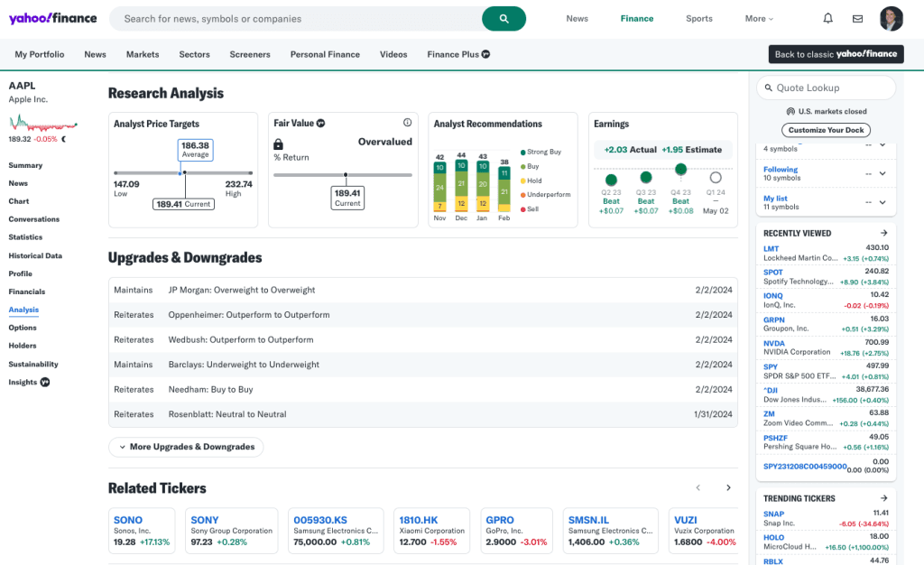Expand More Upgrades & Downgrades
The height and width of the screenshot is (565, 924).
point(186,447)
